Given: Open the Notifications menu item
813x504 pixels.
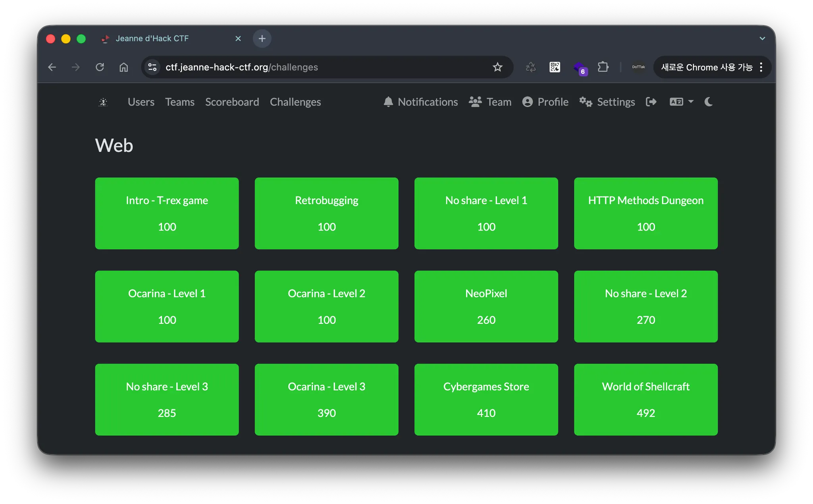Looking at the screenshot, I should (x=421, y=102).
